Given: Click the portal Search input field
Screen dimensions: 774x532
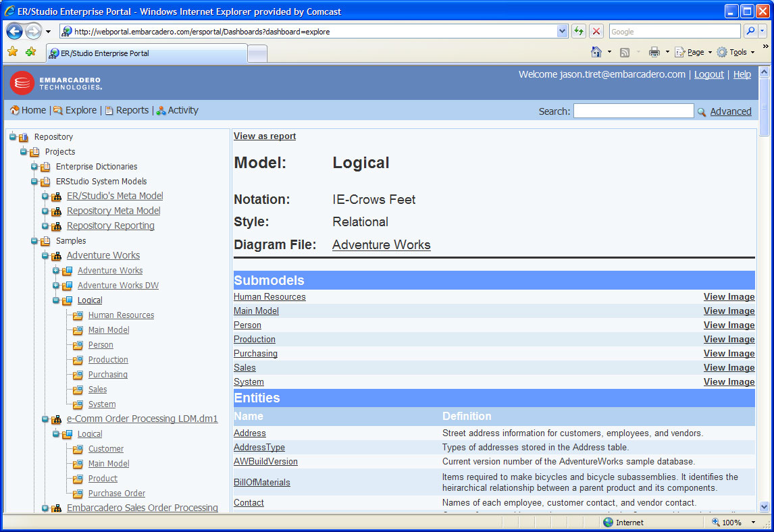Looking at the screenshot, I should [x=634, y=111].
